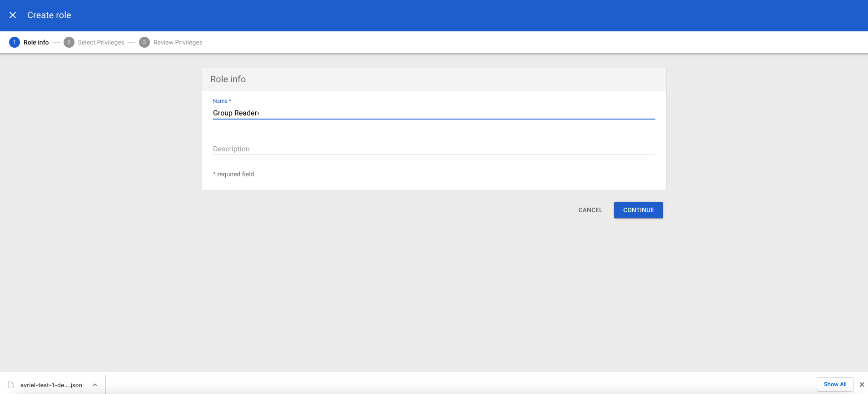The height and width of the screenshot is (394, 868).
Task: Open the downloaded avriel-test JSON file
Action: tap(45, 385)
